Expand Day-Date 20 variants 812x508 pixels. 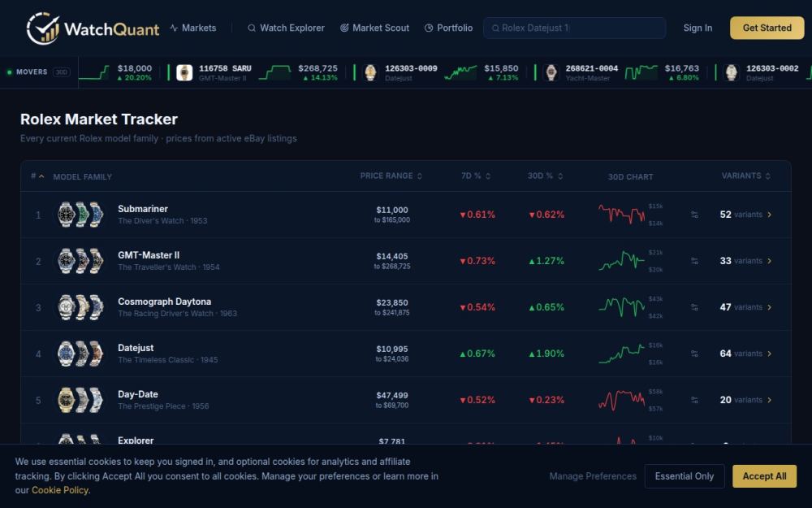tap(745, 400)
